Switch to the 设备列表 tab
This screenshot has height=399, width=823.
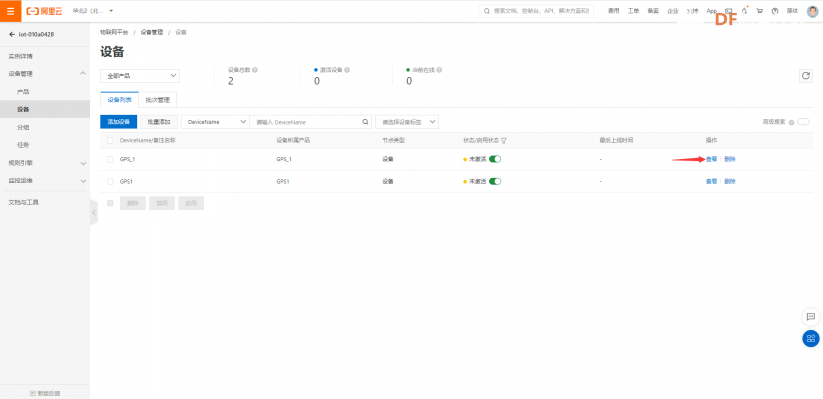click(x=119, y=99)
